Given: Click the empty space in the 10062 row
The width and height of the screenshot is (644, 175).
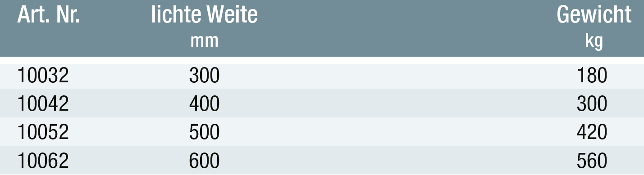Looking at the screenshot, I should pos(399,161).
